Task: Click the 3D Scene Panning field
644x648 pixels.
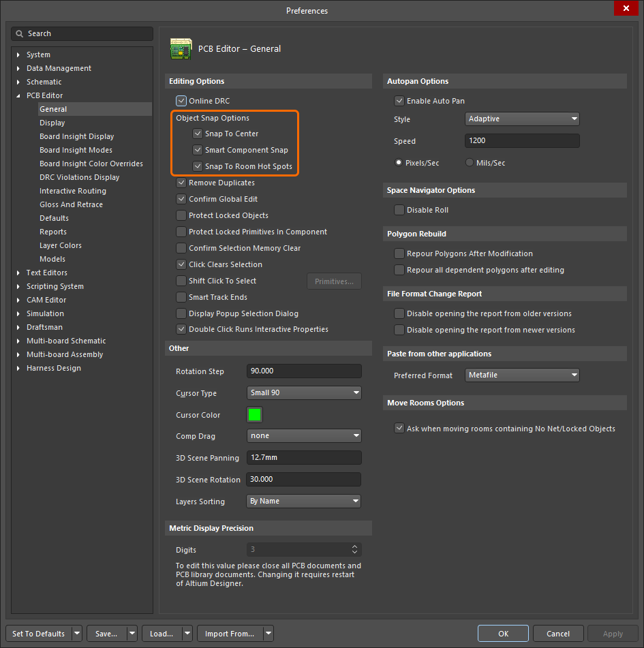Action: click(x=304, y=457)
